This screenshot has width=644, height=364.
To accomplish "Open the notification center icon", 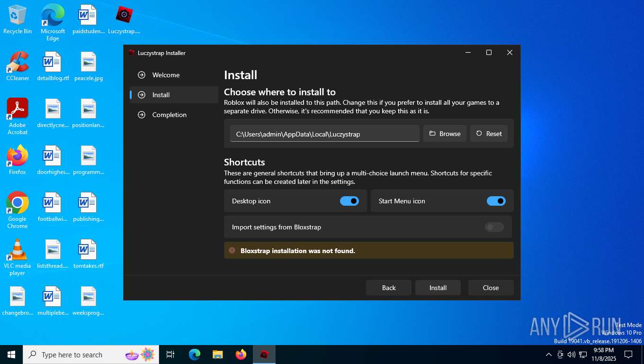I will 628,355.
